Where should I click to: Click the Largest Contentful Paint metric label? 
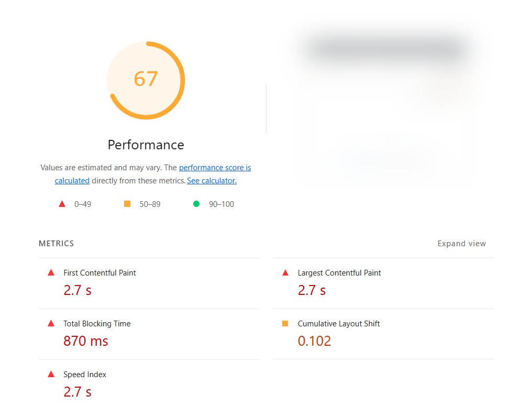tap(339, 273)
